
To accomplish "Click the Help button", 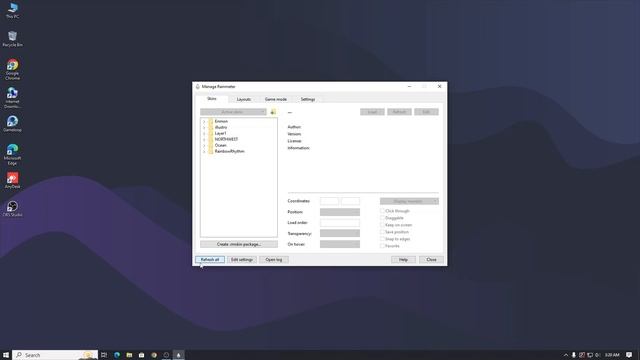I will [403, 260].
